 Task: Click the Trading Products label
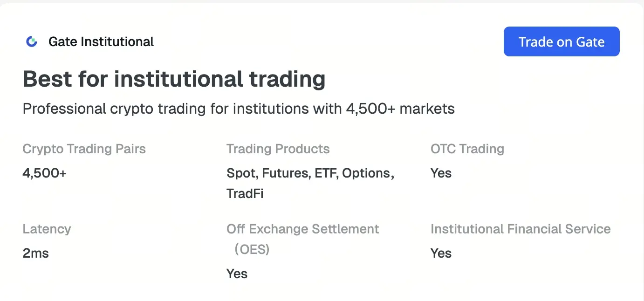pyautogui.click(x=278, y=149)
